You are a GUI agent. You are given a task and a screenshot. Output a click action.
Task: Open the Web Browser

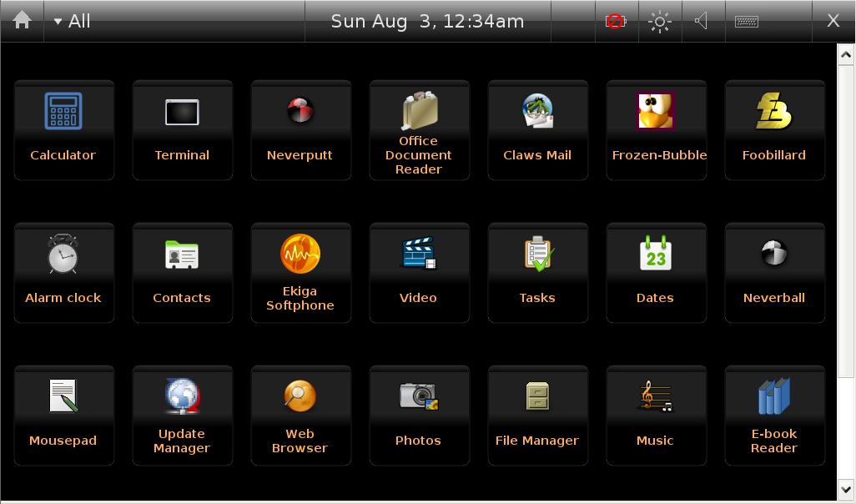tap(300, 415)
